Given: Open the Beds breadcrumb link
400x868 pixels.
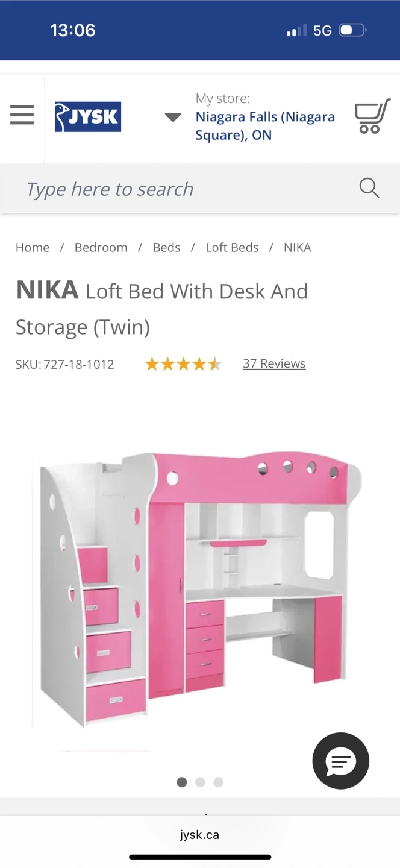Looking at the screenshot, I should click(x=167, y=247).
